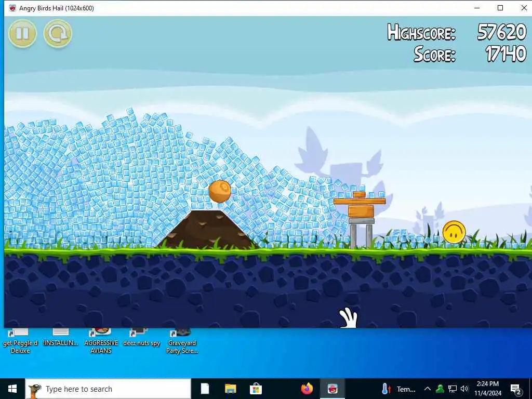Viewport: 532px width, 399px height.
Task: Click the brown dirt mound
Action: coord(207,230)
